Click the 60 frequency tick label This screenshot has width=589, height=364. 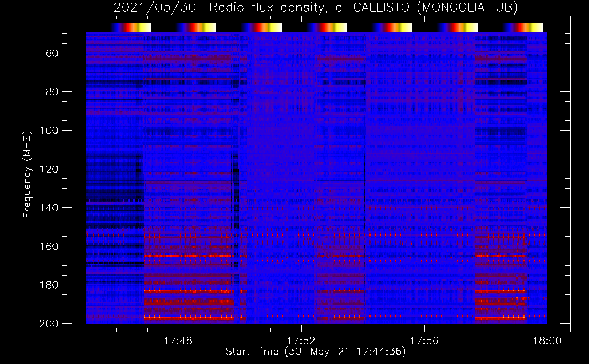[x=52, y=54]
